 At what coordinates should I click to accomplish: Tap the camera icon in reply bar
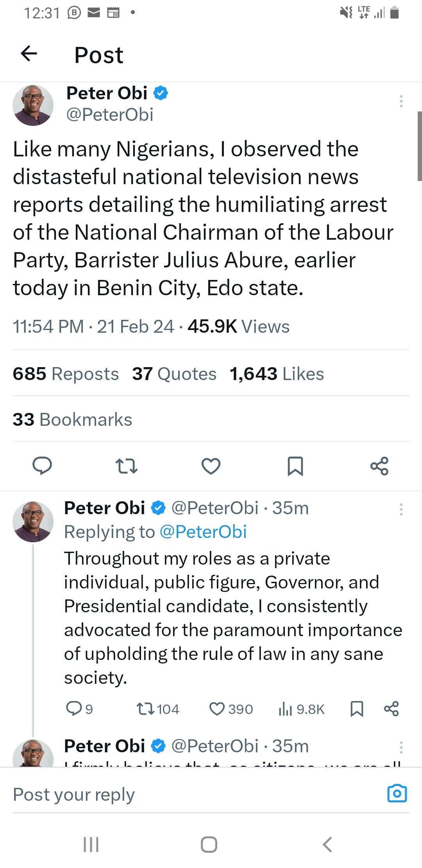tap(397, 793)
